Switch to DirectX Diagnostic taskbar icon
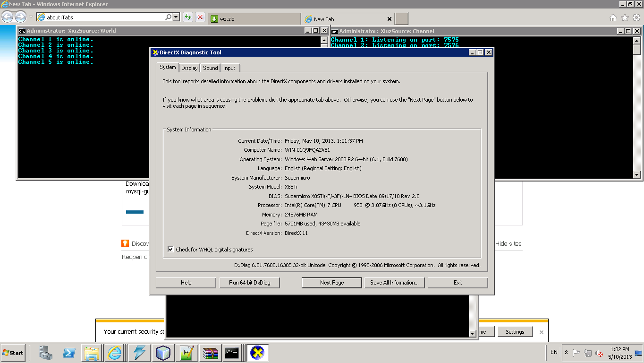Viewport: 644px width, 363px height. (x=257, y=353)
